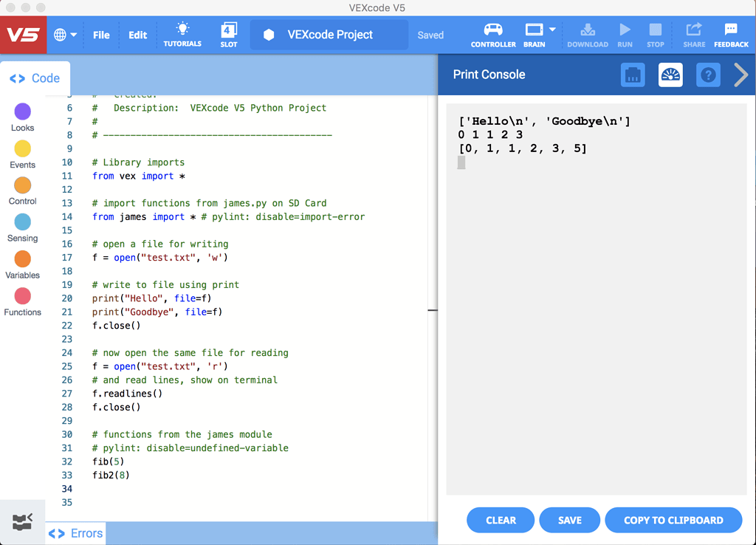Open the globe language dropdown
Viewport: 756px width, 545px height.
pos(65,35)
